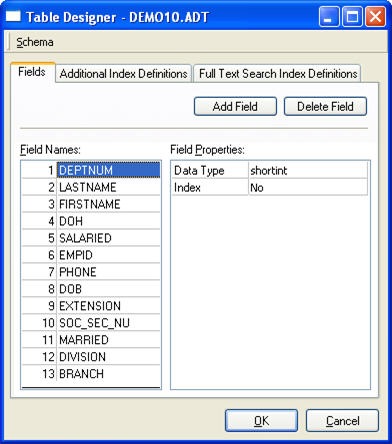
Task: Click the shortint Data Type value
Action: point(308,171)
